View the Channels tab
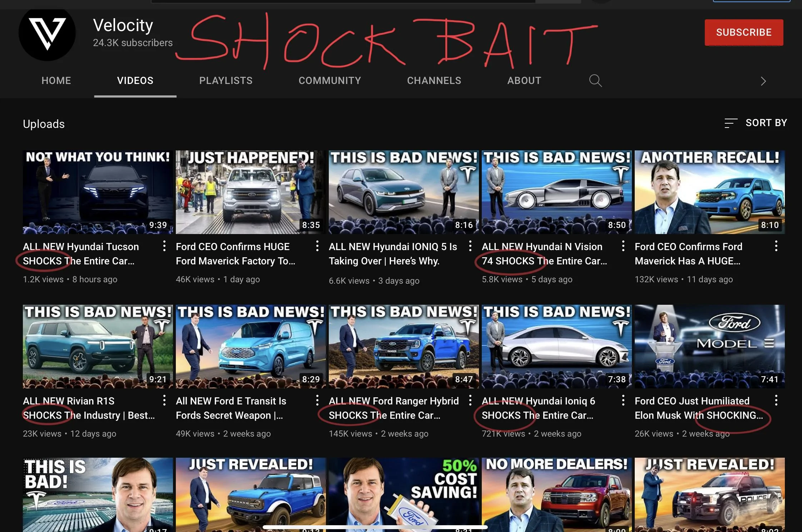802x532 pixels. coord(434,81)
